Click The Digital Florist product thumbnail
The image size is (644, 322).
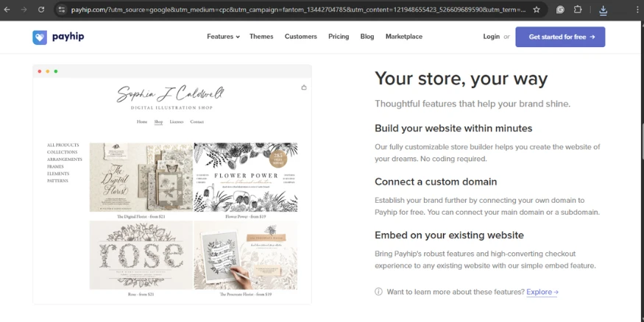click(141, 177)
